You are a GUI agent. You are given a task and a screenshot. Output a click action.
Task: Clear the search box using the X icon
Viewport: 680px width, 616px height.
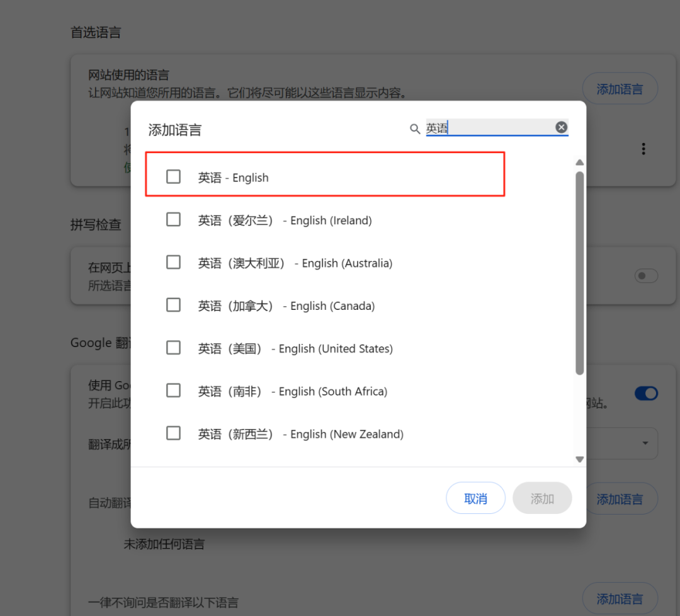(561, 127)
